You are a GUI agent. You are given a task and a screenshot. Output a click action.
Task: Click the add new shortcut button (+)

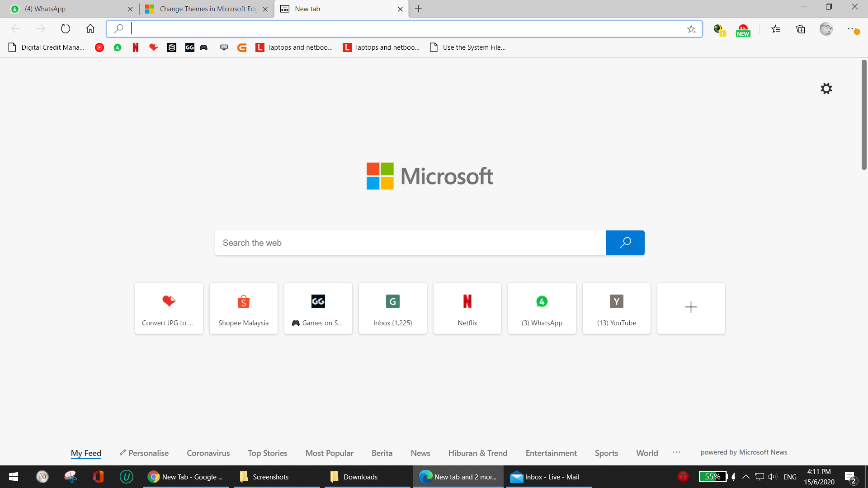[691, 306]
